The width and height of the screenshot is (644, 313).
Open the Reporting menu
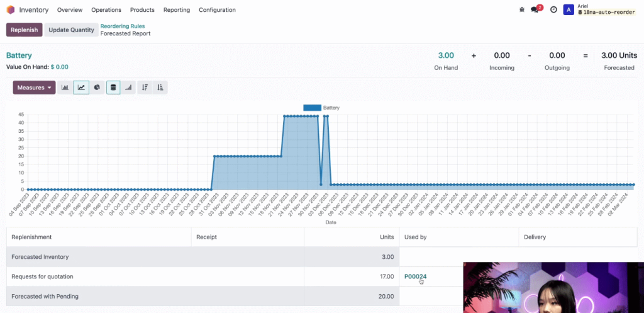[x=177, y=10]
